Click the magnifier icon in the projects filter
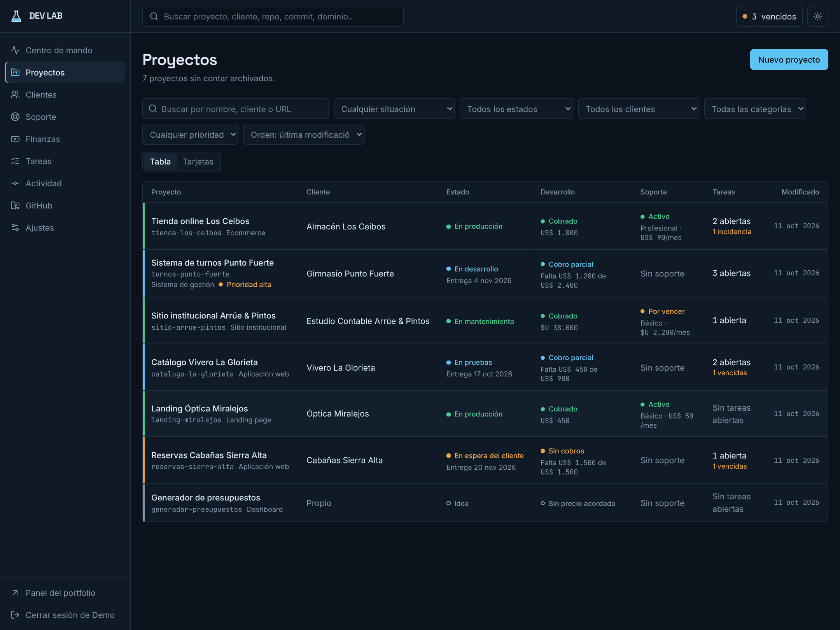 (153, 109)
